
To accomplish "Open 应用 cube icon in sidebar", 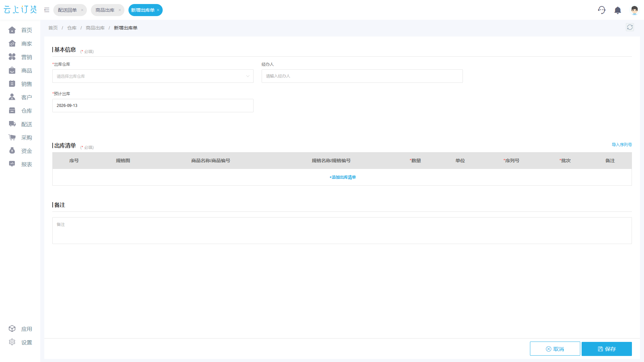I will tap(12, 329).
